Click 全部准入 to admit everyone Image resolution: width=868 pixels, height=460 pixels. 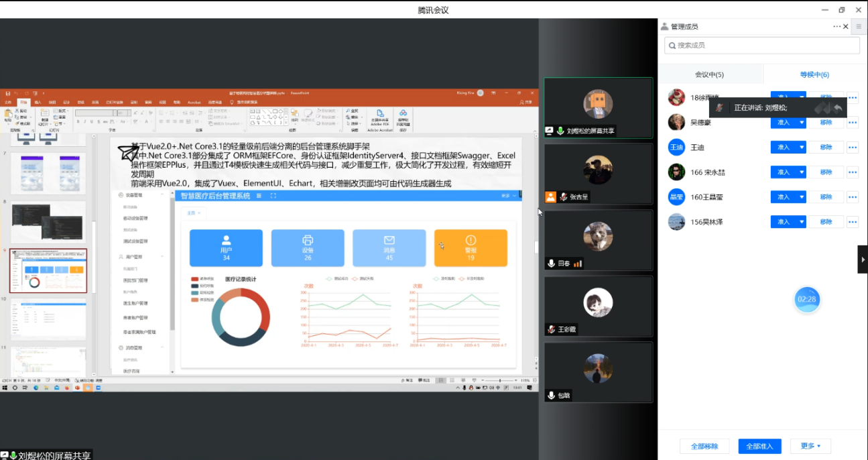pos(759,446)
